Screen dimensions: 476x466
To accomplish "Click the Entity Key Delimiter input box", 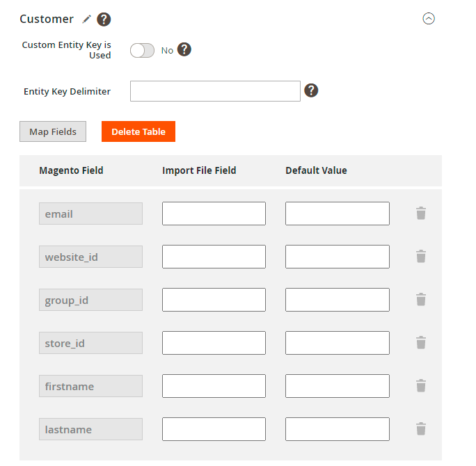I will tap(215, 91).
